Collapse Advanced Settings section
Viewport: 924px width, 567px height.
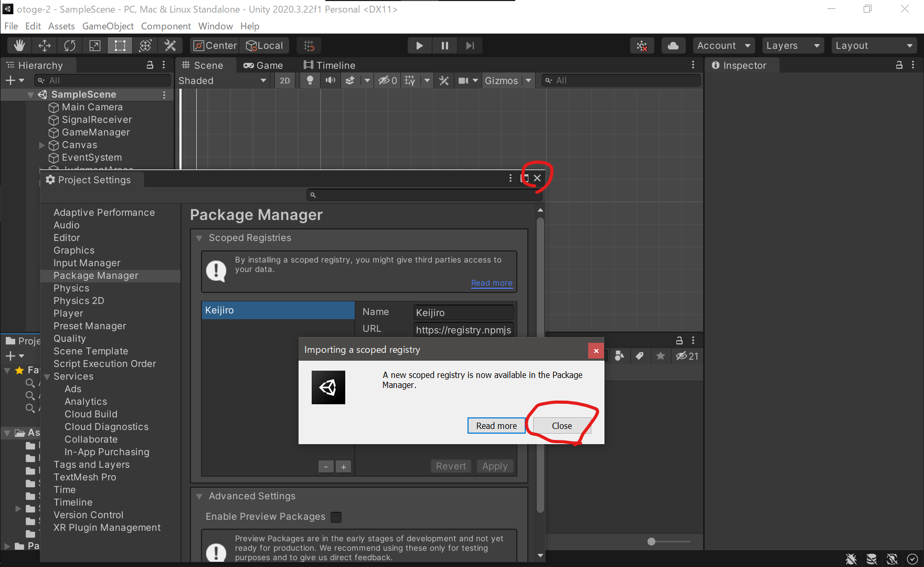[x=199, y=497]
